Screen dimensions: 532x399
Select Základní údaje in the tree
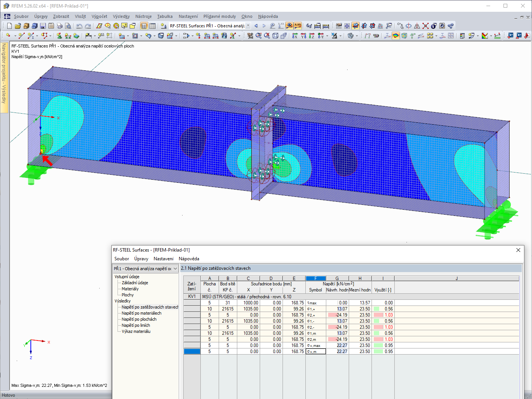pos(135,283)
